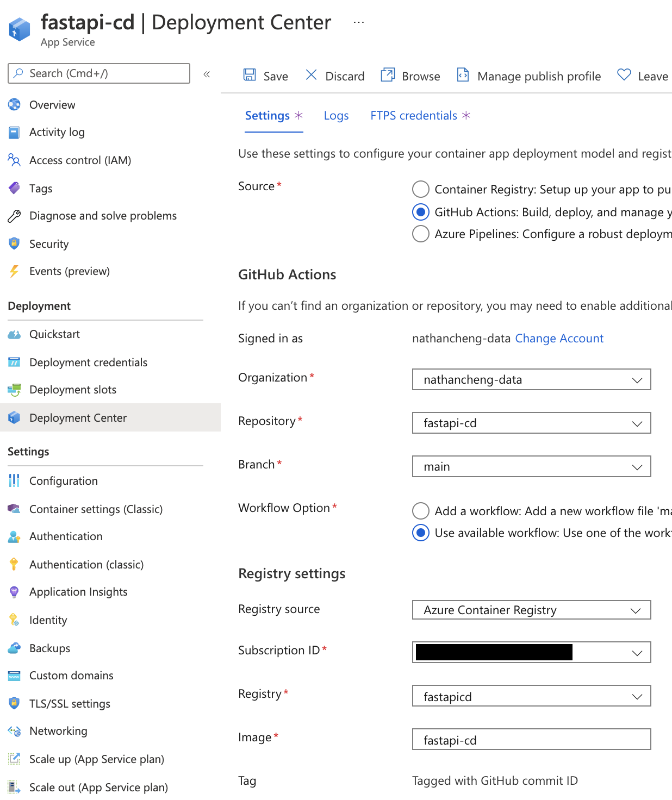Click the Image input field fastapi-cd
The image size is (672, 800).
531,739
